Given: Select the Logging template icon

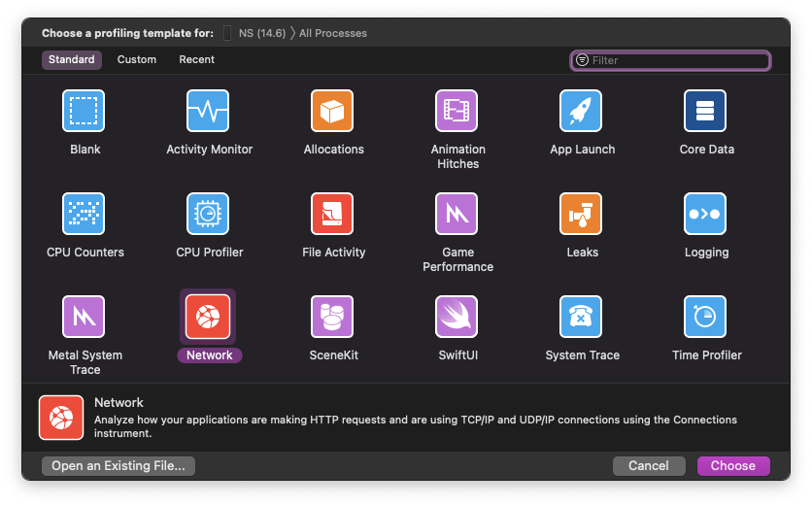Looking at the screenshot, I should pyautogui.click(x=705, y=214).
